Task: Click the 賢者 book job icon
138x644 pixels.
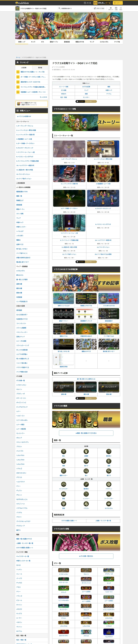Action: point(64,494)
